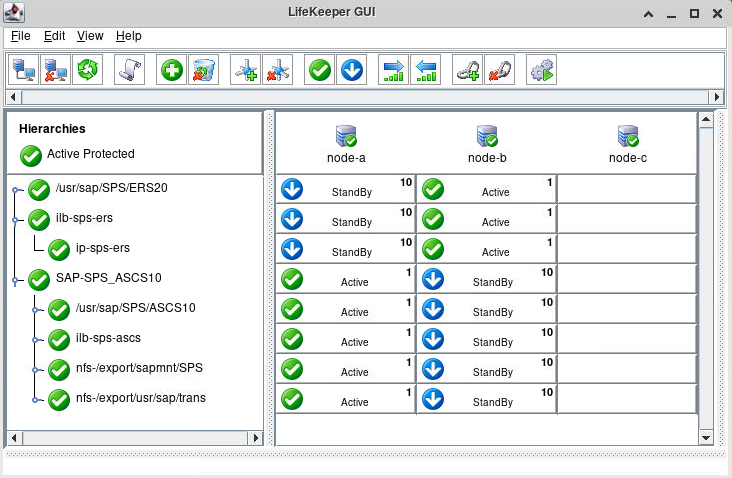
Task: Click Active text for ip-sps-ers on node-b
Action: pyautogui.click(x=496, y=253)
